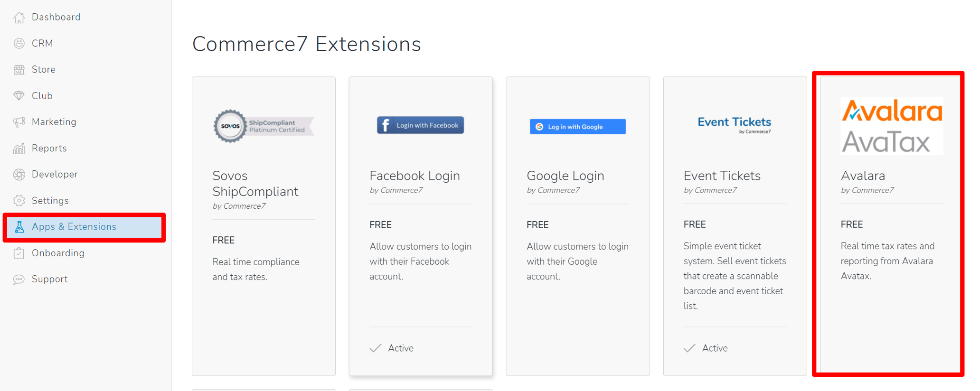980x391 pixels.
Task: Select the Marketing megaphone icon
Action: [19, 121]
